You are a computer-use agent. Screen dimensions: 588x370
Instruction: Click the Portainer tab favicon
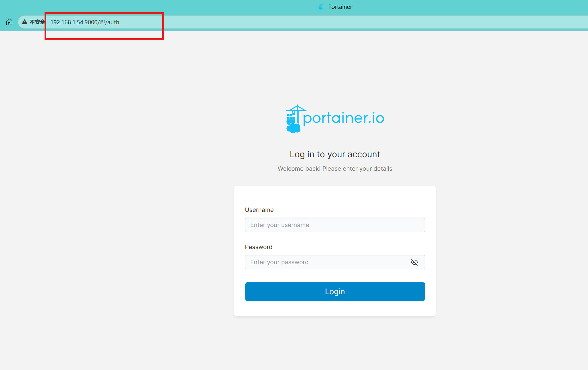pyautogui.click(x=321, y=7)
